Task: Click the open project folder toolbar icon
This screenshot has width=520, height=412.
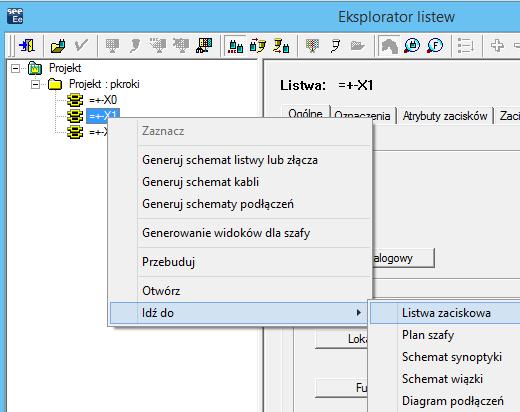Action: tap(58, 46)
